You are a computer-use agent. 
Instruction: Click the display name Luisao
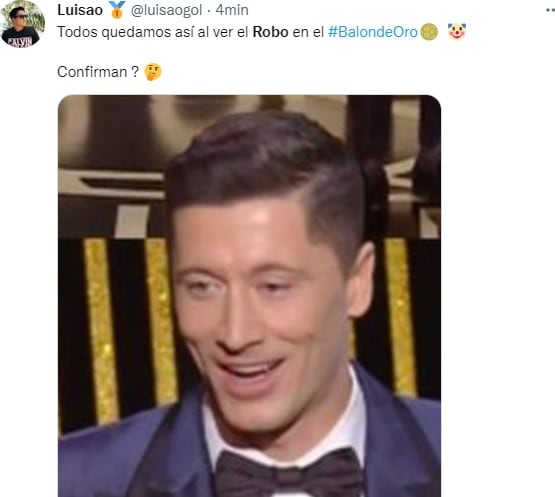[80, 10]
